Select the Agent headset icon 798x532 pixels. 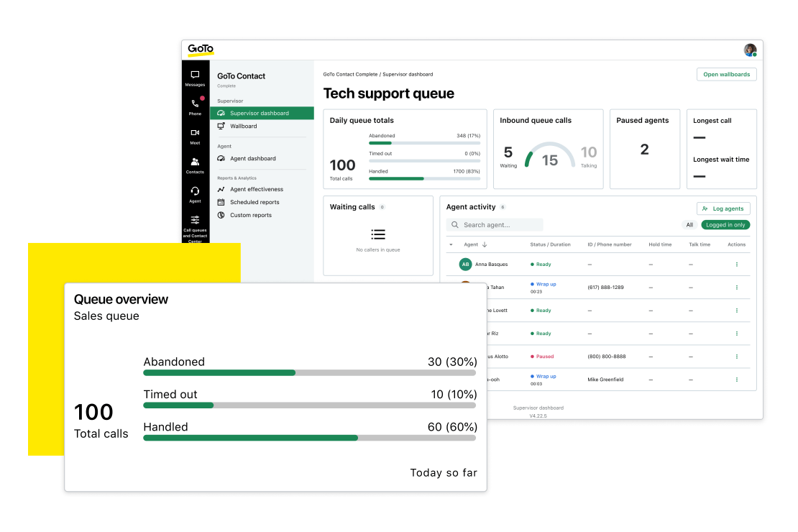pos(196,189)
